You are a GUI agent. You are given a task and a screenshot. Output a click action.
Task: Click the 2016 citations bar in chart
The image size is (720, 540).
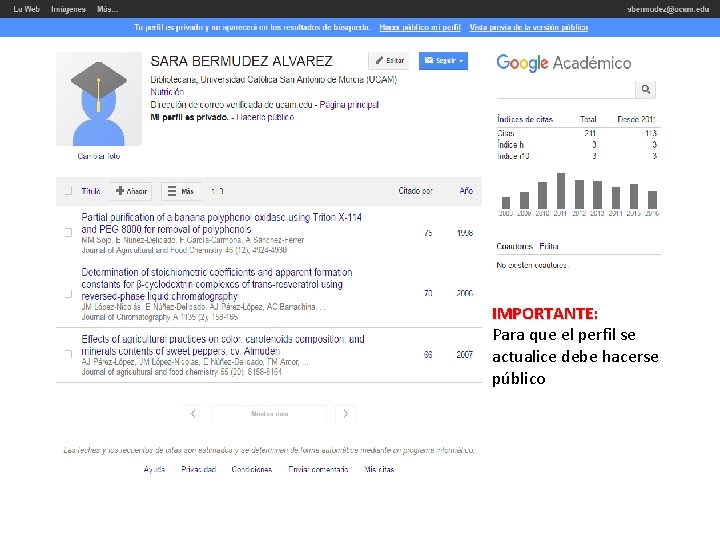pyautogui.click(x=652, y=200)
